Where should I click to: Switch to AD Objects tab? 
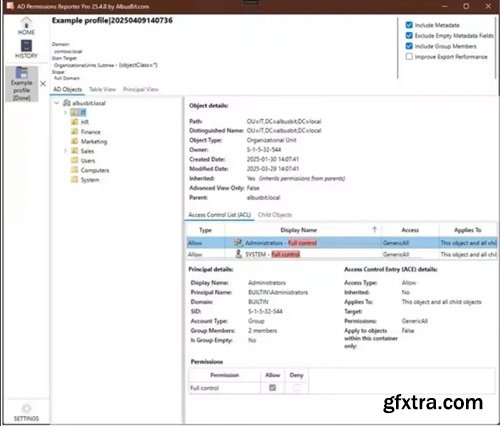67,89
